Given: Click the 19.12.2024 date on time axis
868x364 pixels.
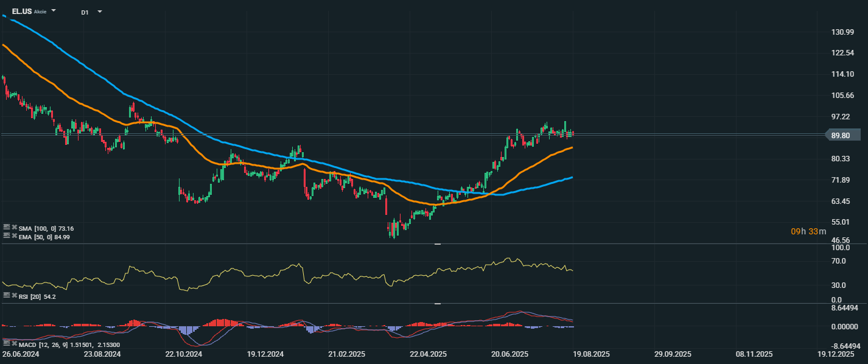Looking at the screenshot, I should point(265,354).
